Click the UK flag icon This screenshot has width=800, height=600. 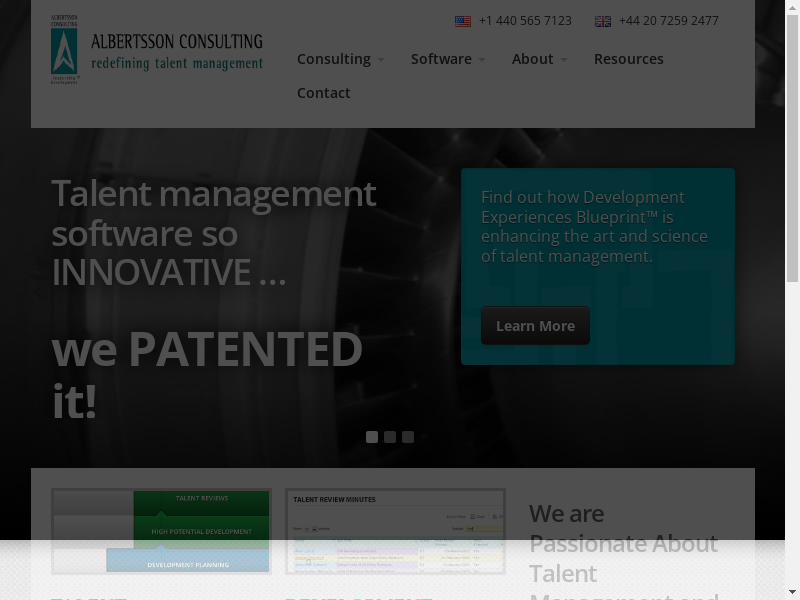pyautogui.click(x=603, y=21)
